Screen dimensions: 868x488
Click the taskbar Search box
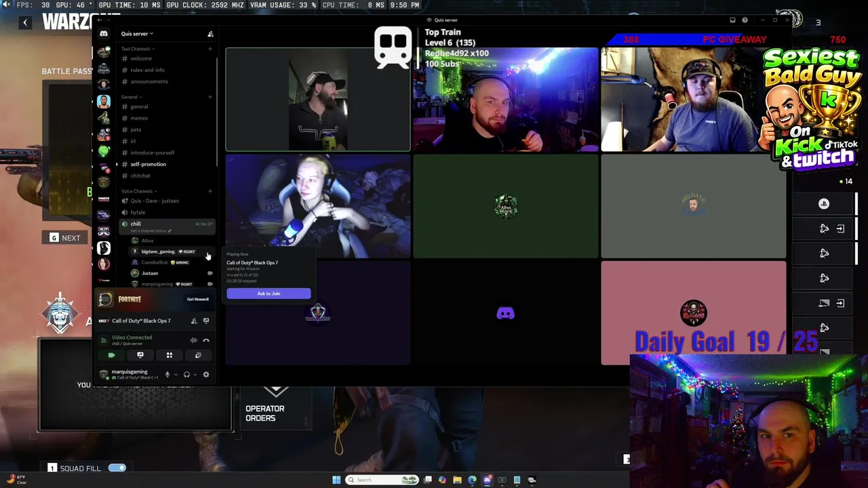click(x=382, y=480)
